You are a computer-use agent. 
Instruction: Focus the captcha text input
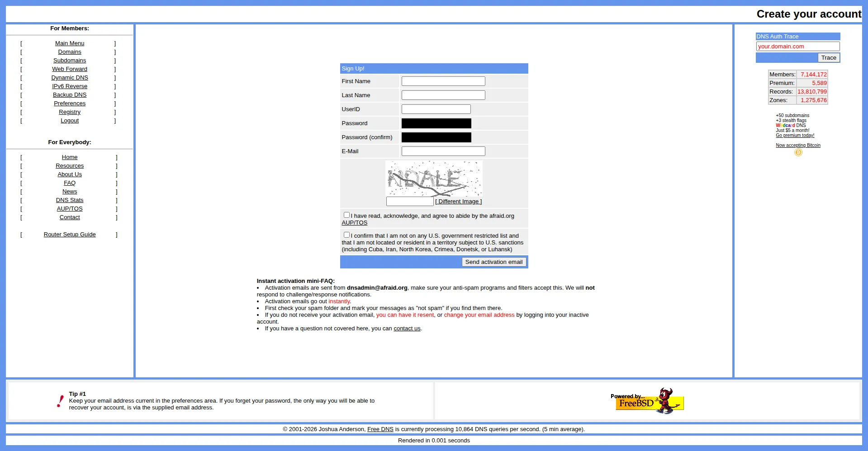click(410, 202)
